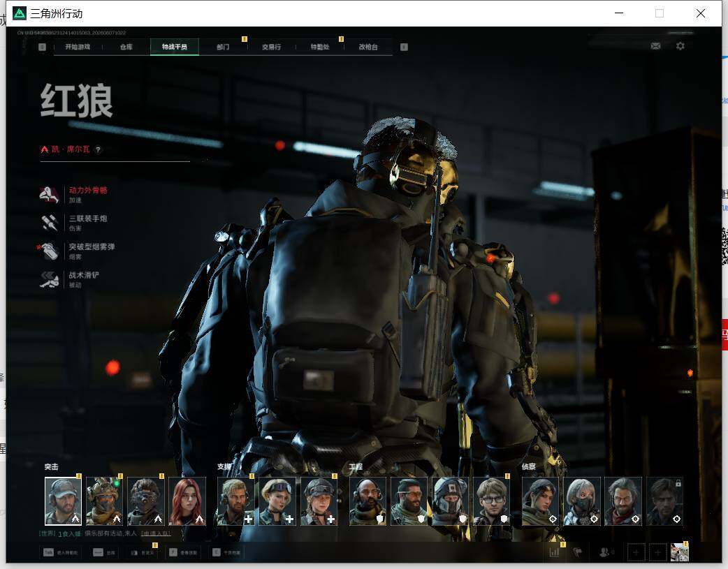The height and width of the screenshot is (569, 728).
Task: Click the second bottom shortcut button
Action: [105, 552]
